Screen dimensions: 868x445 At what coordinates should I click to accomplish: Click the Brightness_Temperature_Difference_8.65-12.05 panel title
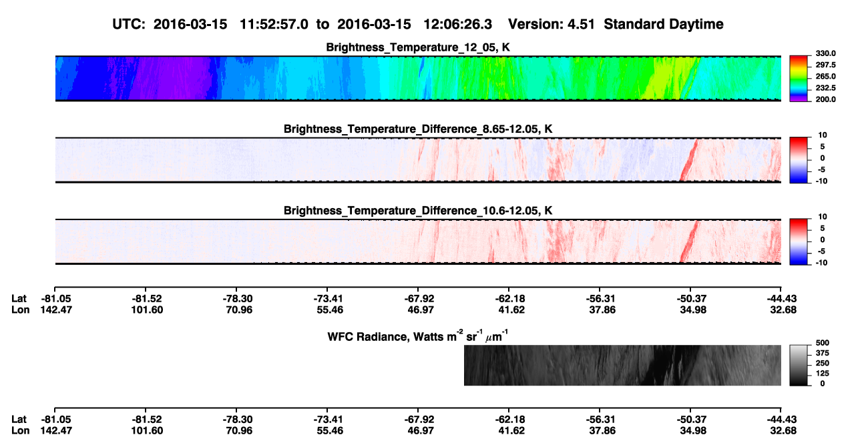[418, 129]
